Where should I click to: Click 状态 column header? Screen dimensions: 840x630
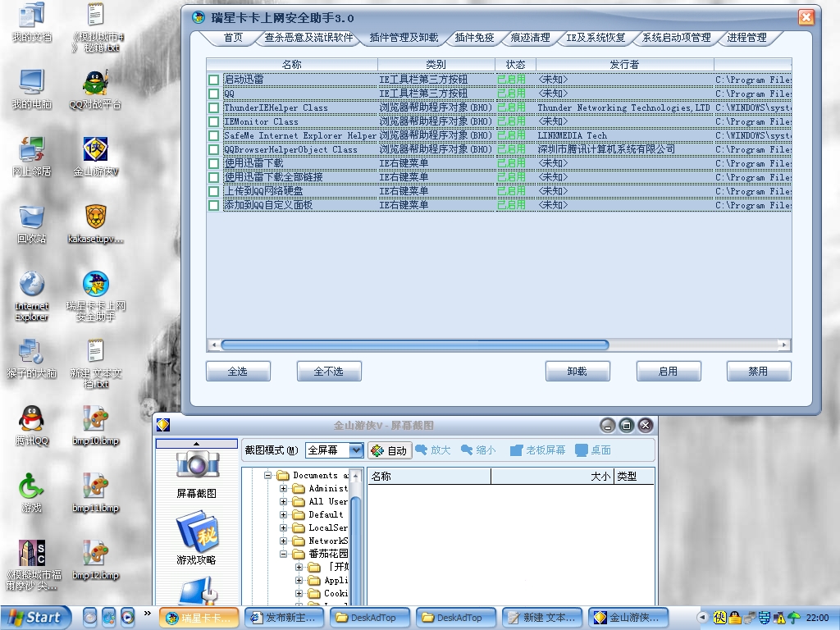(x=515, y=64)
